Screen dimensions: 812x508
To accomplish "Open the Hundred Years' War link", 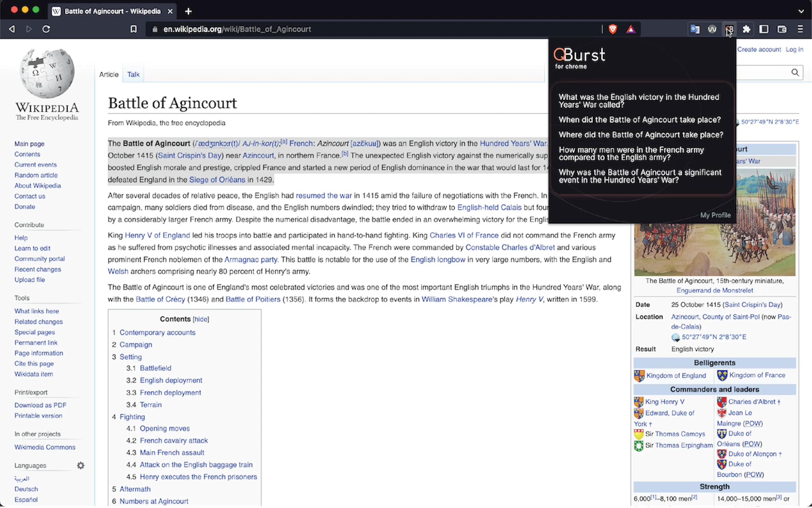I will point(513,143).
